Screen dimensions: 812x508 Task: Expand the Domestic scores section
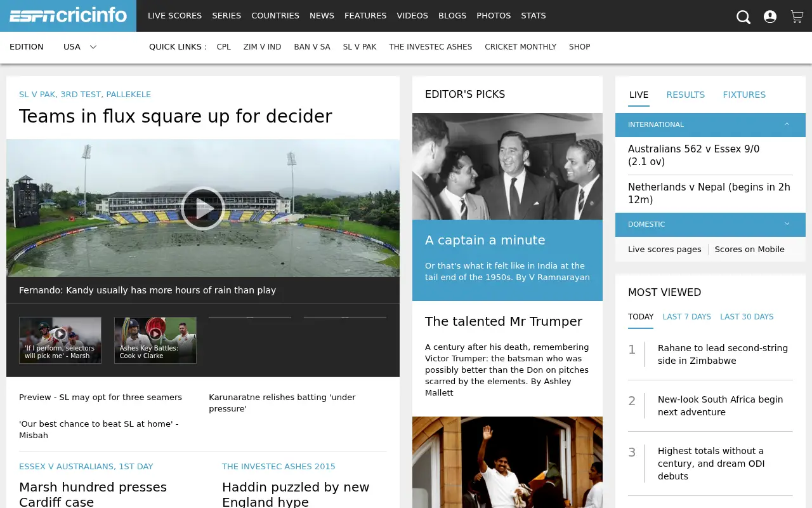[710, 224]
